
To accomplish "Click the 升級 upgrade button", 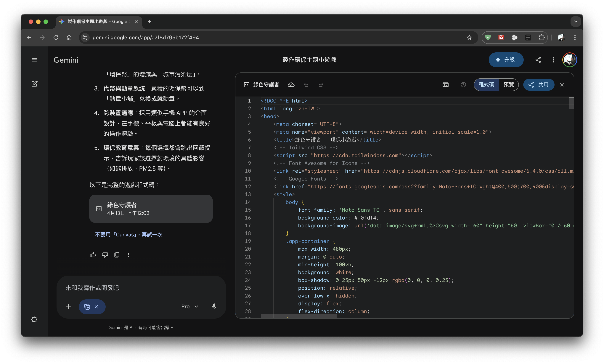I will pos(506,60).
